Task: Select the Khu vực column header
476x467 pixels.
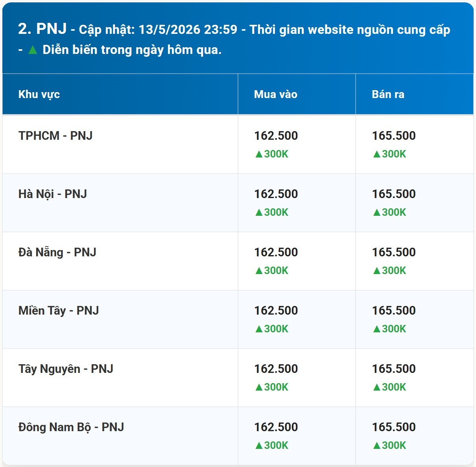Action: 120,94
